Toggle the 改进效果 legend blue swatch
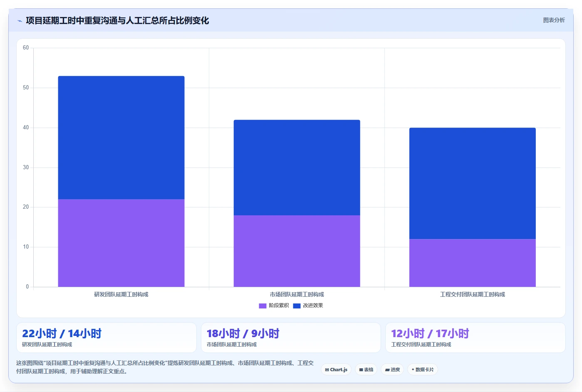 (x=297, y=306)
